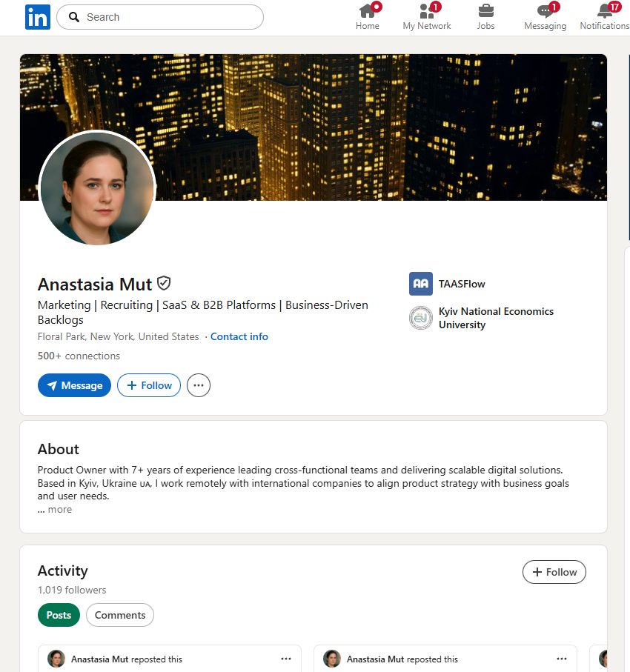Click into the Search input field
This screenshot has height=672, width=630.
[x=160, y=17]
